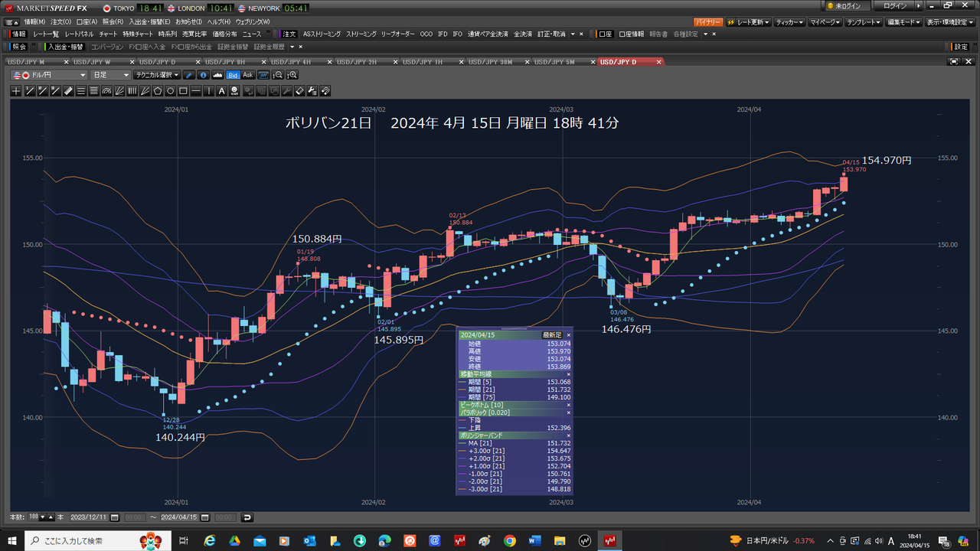Expand the テクニカル選択 dropdown
Viewport: 980px width, 551px height.
(156, 75)
